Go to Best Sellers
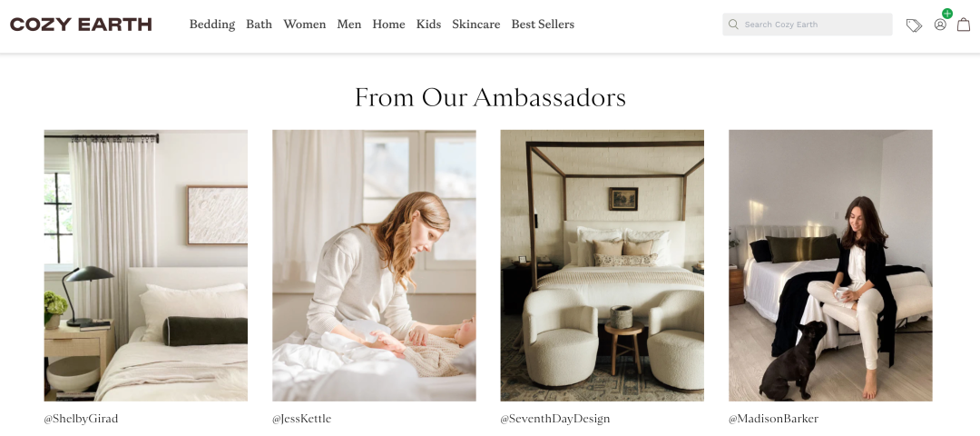Image resolution: width=980 pixels, height=436 pixels. tap(543, 25)
